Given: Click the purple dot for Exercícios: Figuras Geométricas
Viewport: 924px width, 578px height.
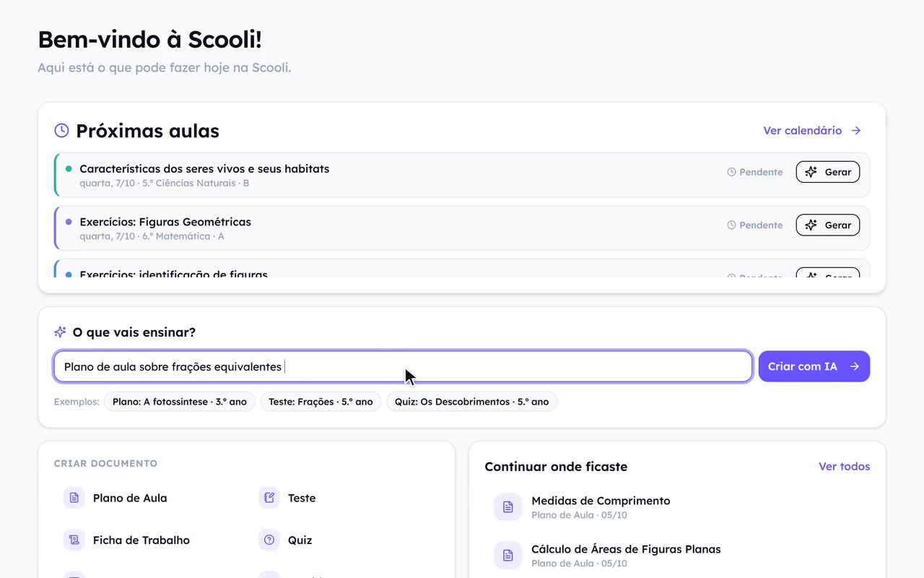Looking at the screenshot, I should (69, 222).
